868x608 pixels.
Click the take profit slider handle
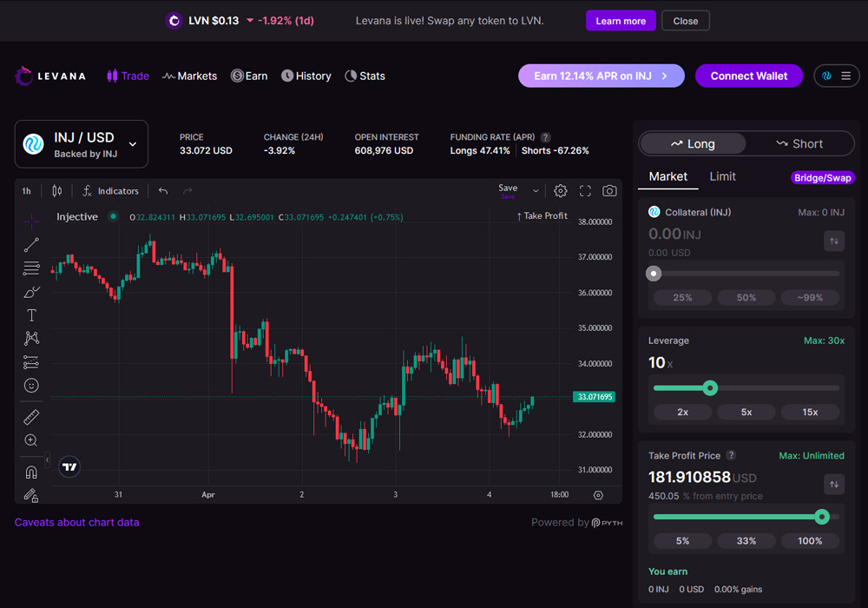[x=822, y=517]
